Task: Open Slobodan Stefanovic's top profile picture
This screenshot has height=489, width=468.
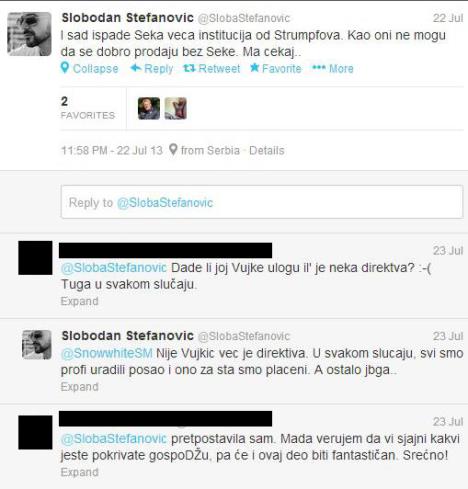Action: (29, 34)
